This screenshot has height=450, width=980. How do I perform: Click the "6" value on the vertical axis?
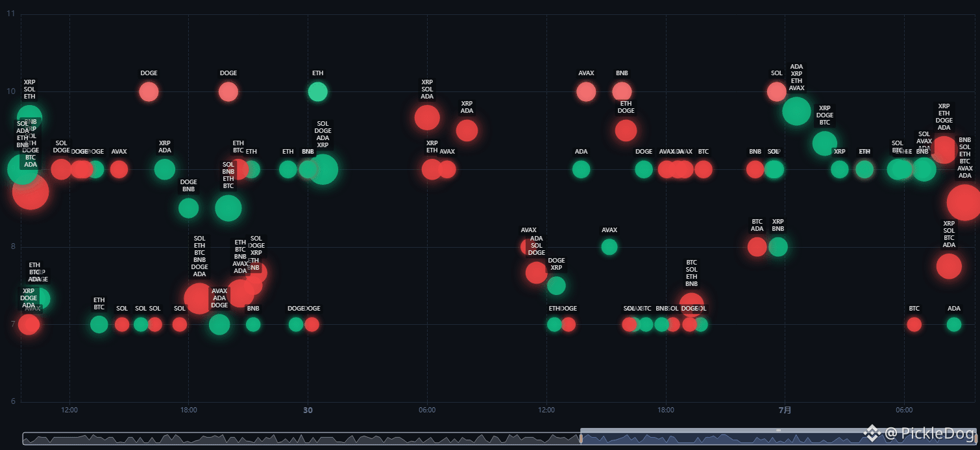coord(12,401)
